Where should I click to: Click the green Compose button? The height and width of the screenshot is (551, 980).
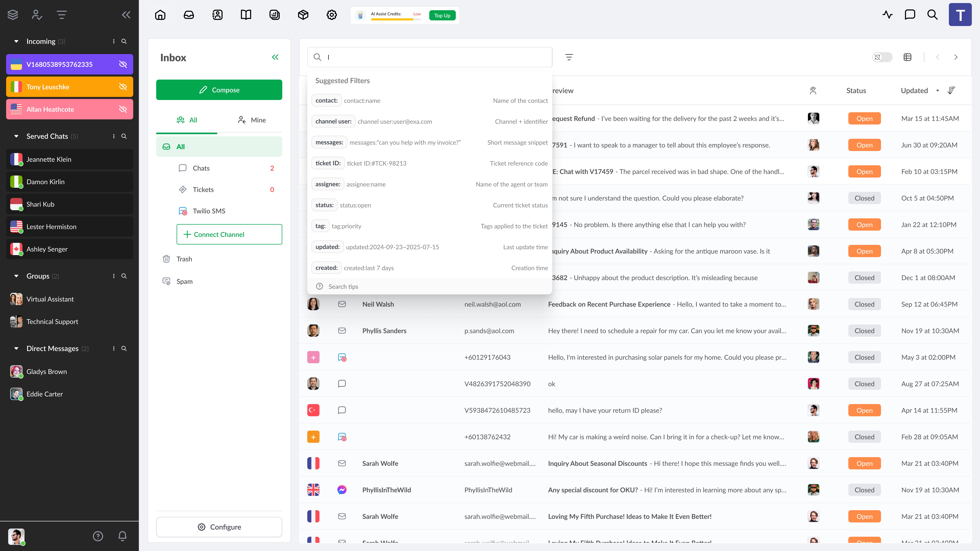click(x=219, y=90)
